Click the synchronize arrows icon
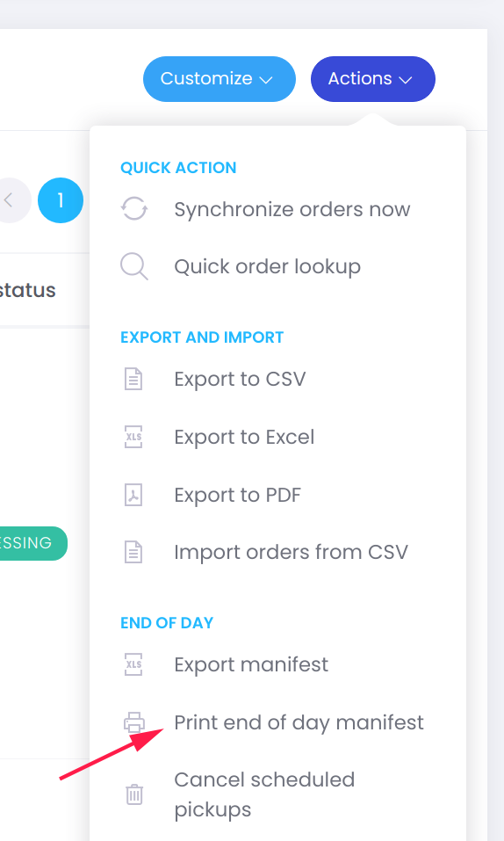504x841 pixels. point(134,208)
